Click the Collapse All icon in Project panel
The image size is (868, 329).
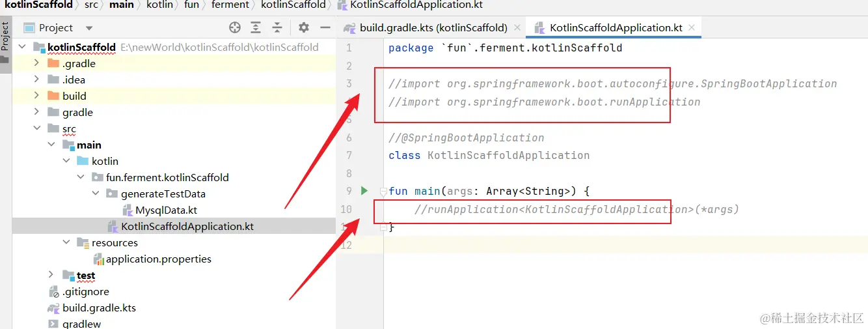277,27
